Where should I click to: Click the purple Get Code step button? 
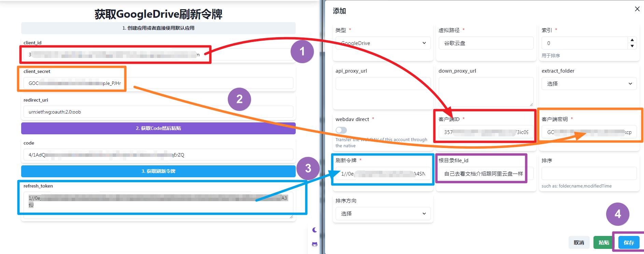coord(158,128)
